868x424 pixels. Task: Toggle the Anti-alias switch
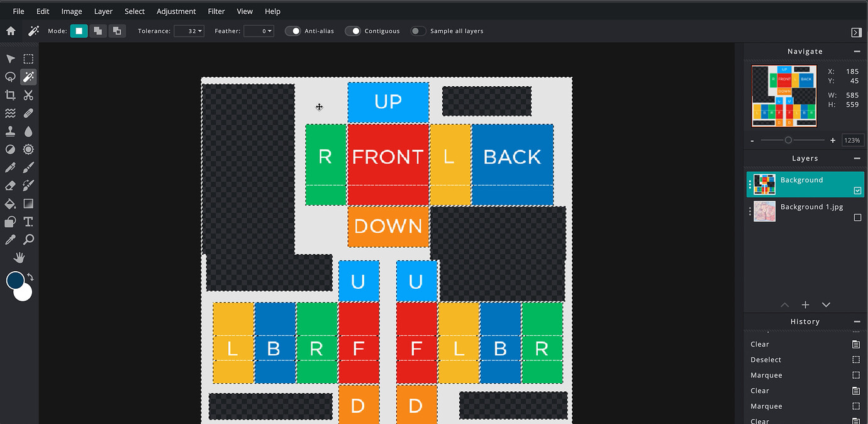[x=293, y=31]
